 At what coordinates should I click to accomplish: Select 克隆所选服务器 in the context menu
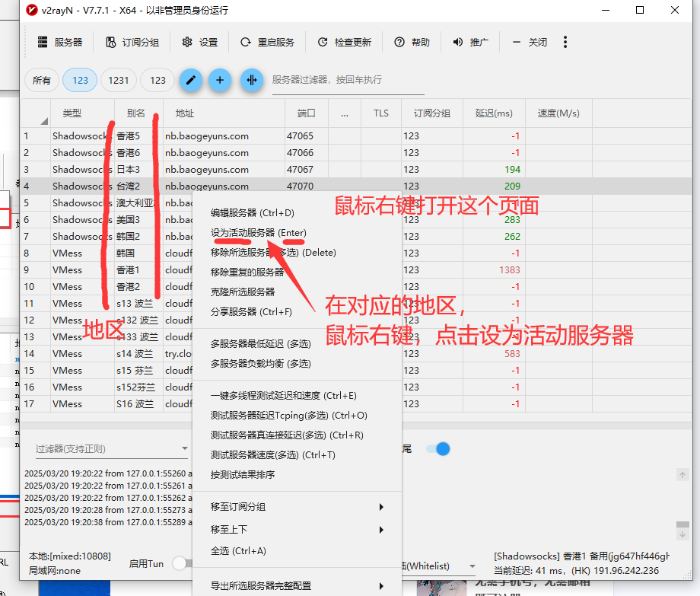coord(243,292)
